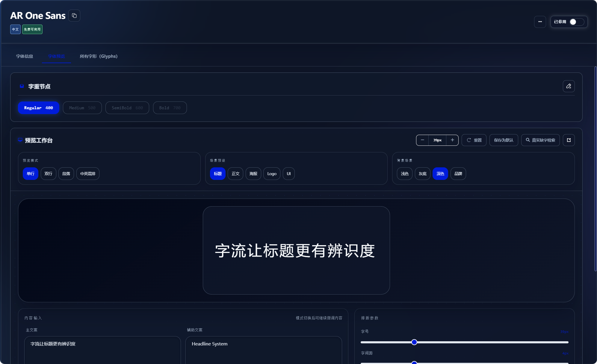597x364 pixels.
Task: Click the 辅助文案 Headline System input
Action: (264, 350)
